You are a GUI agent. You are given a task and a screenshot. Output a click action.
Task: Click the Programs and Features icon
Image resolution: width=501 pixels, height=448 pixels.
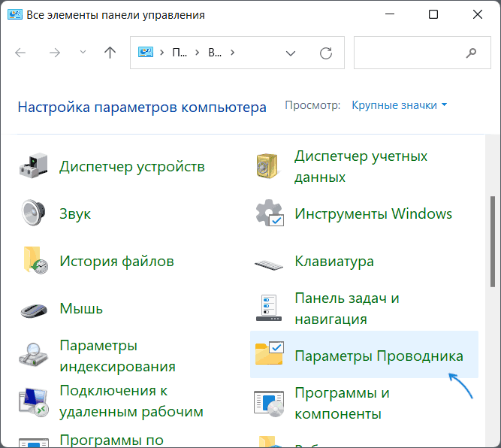(269, 404)
